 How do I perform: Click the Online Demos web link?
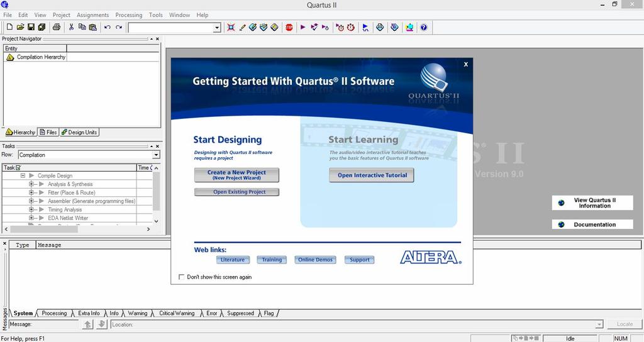tap(315, 260)
